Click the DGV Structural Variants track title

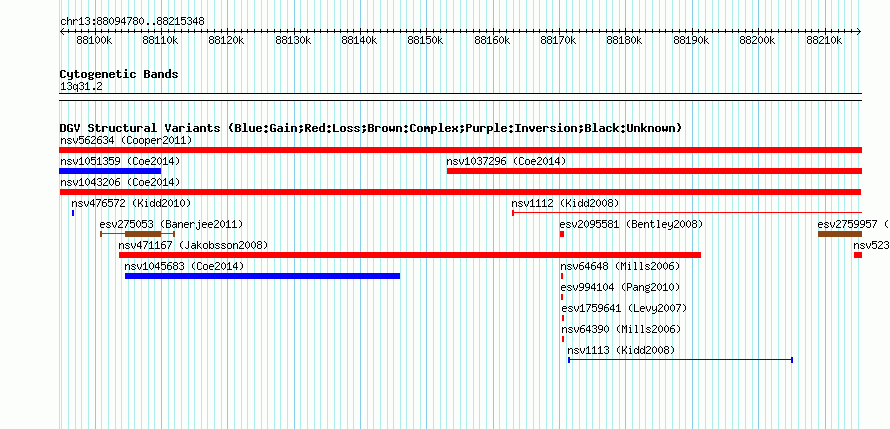[x=371, y=128]
